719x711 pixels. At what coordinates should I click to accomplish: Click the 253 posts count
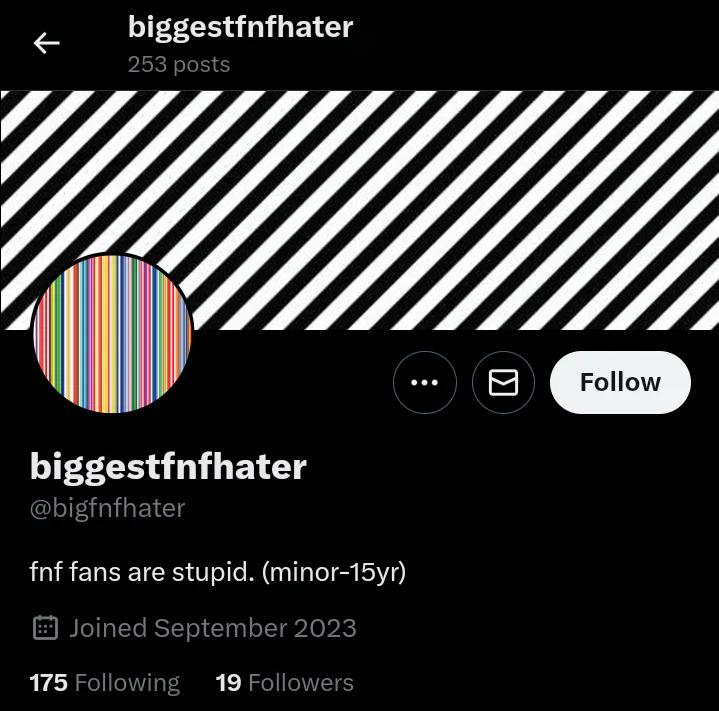pyautogui.click(x=179, y=65)
